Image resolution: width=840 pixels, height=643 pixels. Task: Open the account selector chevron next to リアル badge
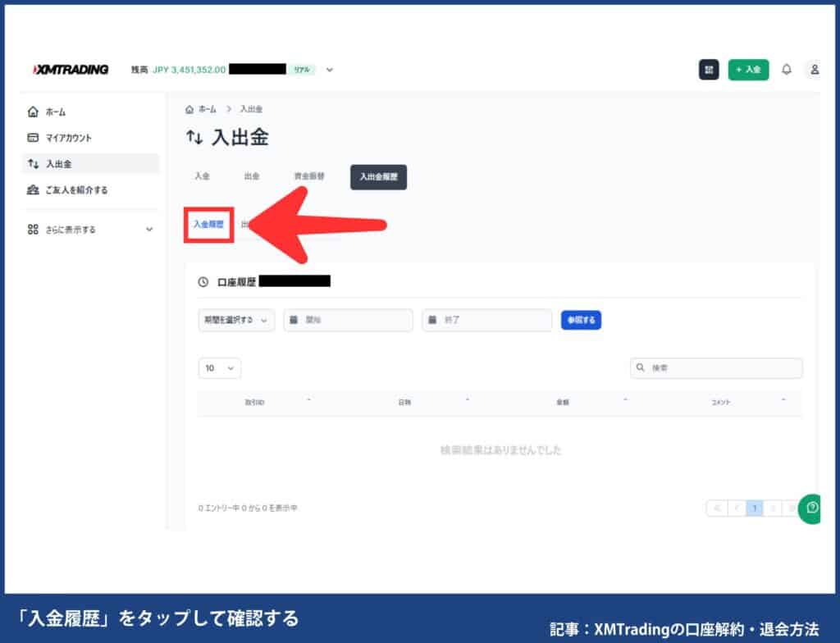(330, 70)
